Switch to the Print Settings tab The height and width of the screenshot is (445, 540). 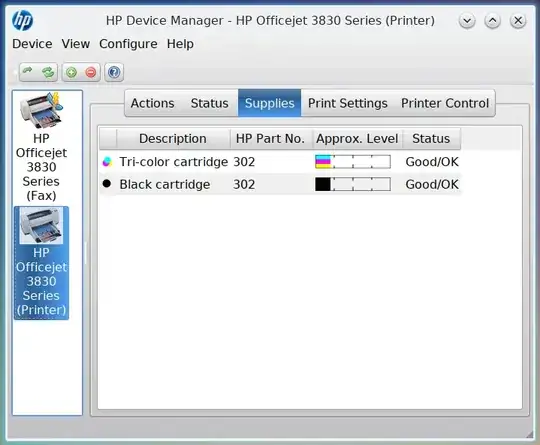pos(347,103)
